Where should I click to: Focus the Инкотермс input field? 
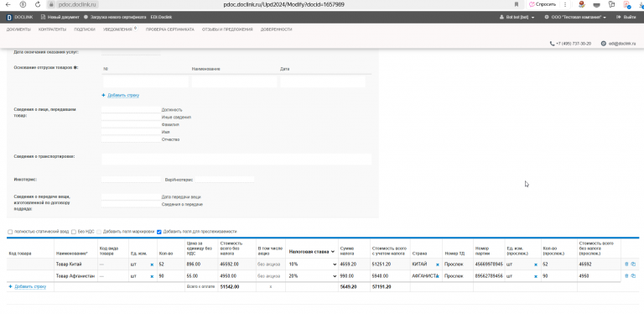coord(131,180)
